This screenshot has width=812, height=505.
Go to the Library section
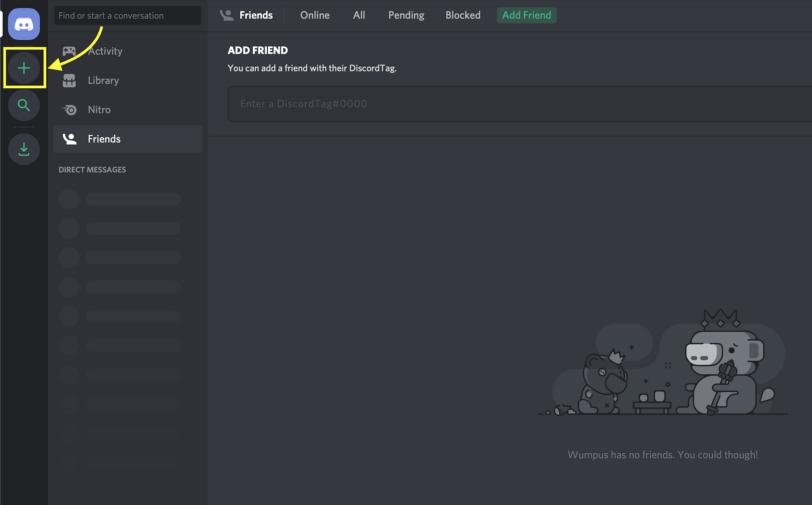(128, 80)
